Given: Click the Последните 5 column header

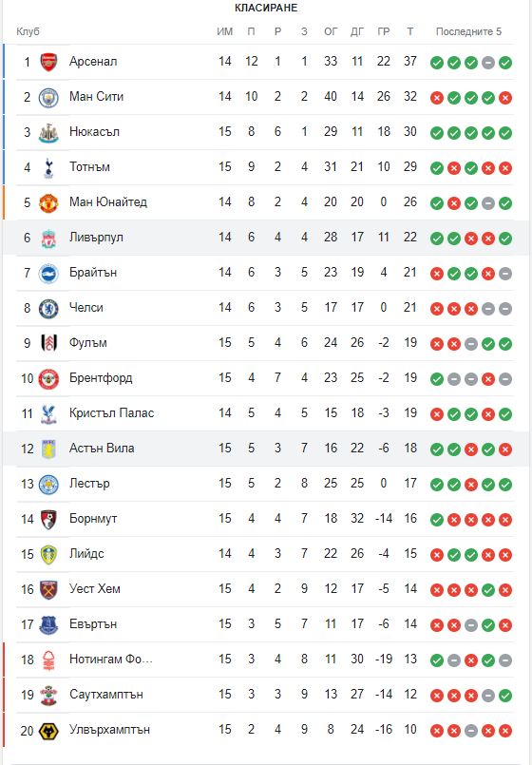Looking at the screenshot, I should pos(468,31).
